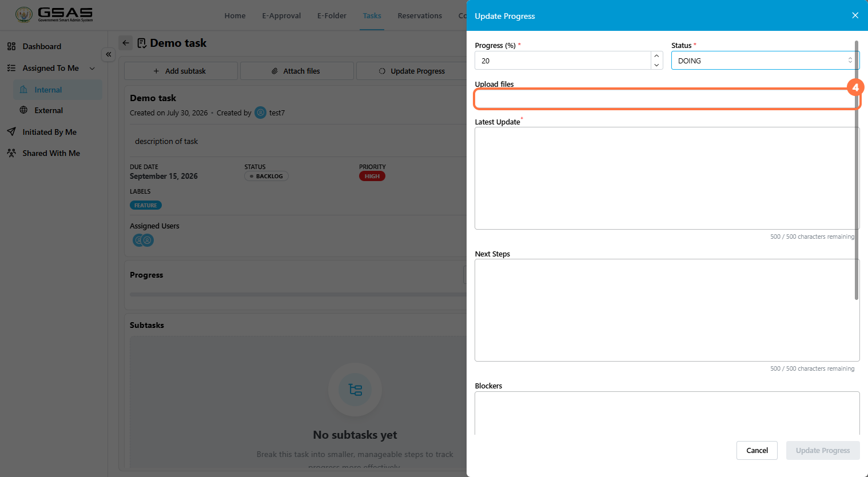The width and height of the screenshot is (868, 477).
Task: Click the Cancel button
Action: (757, 450)
